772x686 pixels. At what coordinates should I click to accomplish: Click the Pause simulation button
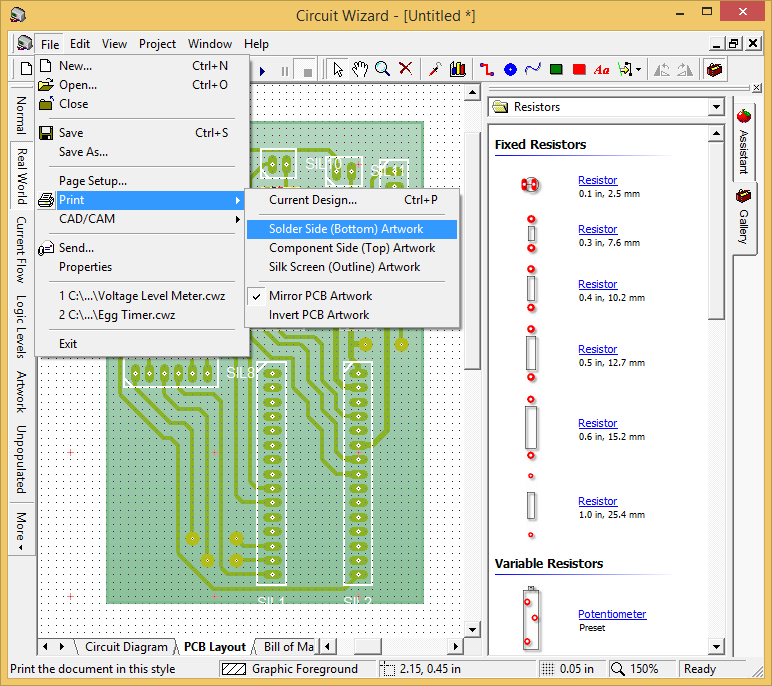[285, 71]
